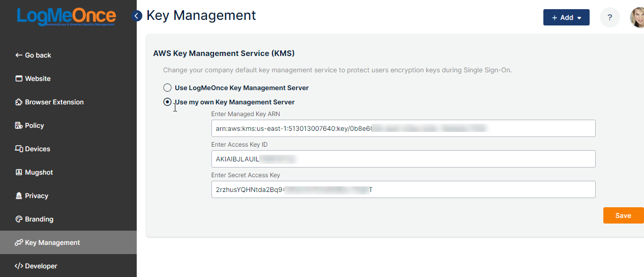Click the Branding palette icon

click(19, 219)
